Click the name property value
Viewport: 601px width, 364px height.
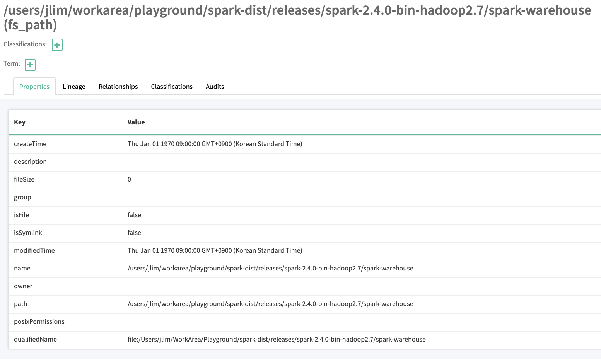coord(271,268)
